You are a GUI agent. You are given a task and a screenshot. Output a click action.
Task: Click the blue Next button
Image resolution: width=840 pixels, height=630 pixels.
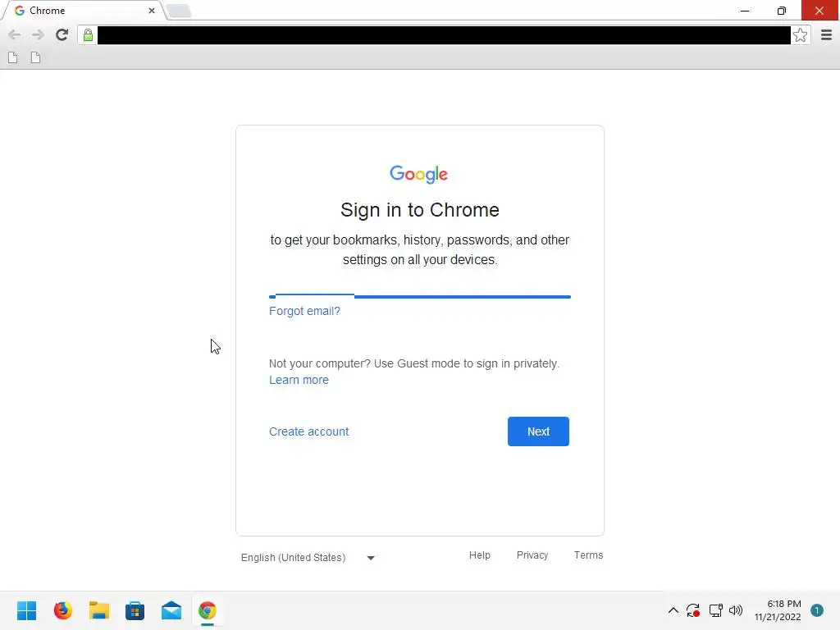pyautogui.click(x=538, y=431)
